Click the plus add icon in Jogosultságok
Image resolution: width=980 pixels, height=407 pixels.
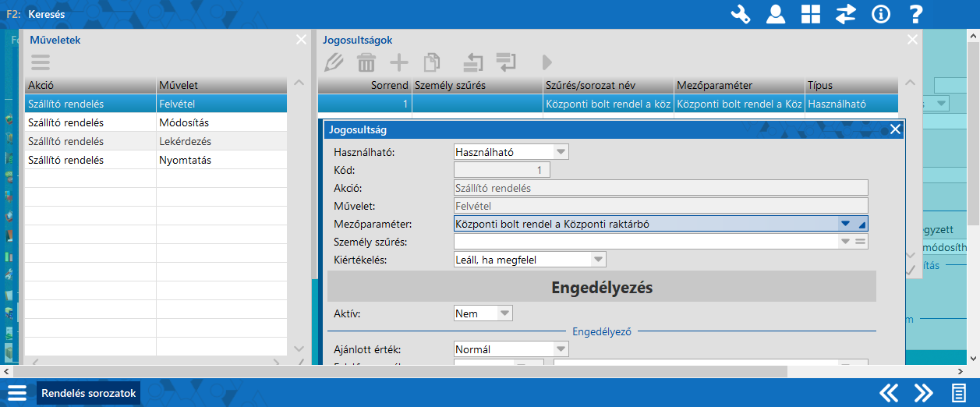pos(398,62)
